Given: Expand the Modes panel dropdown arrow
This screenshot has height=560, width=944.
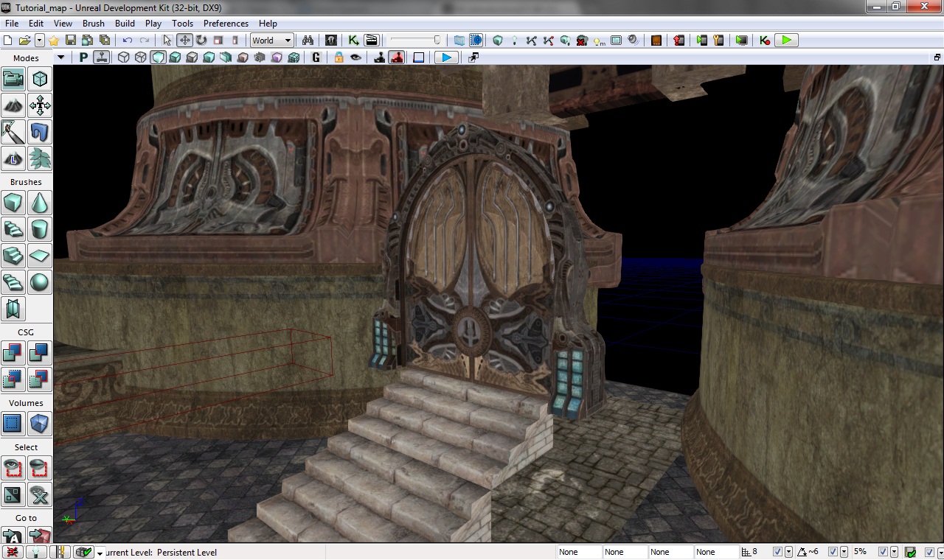Looking at the screenshot, I should 61,57.
